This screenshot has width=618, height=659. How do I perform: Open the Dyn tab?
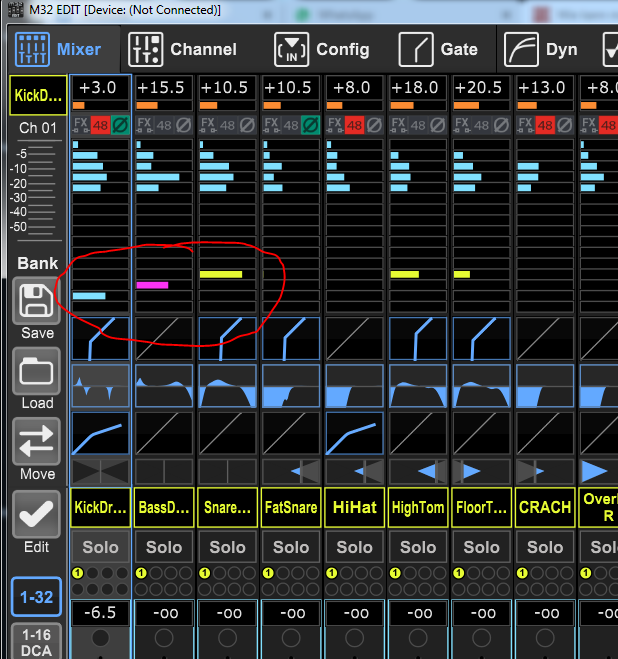[x=541, y=49]
